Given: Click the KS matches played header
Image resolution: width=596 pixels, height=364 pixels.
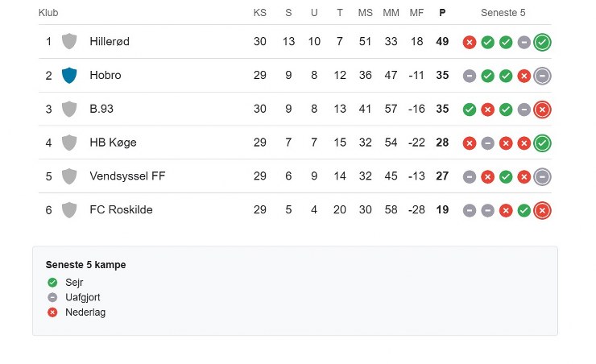Looking at the screenshot, I should click(259, 13).
